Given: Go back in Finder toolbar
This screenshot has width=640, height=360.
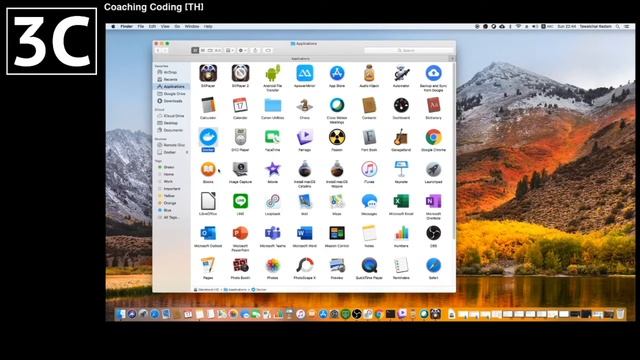Looking at the screenshot, I should tap(158, 50).
